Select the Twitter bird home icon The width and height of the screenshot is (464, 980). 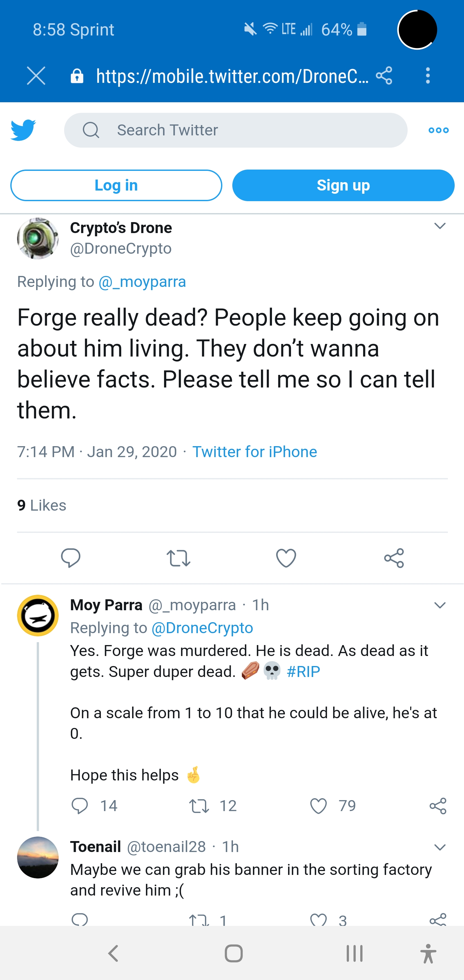[24, 130]
